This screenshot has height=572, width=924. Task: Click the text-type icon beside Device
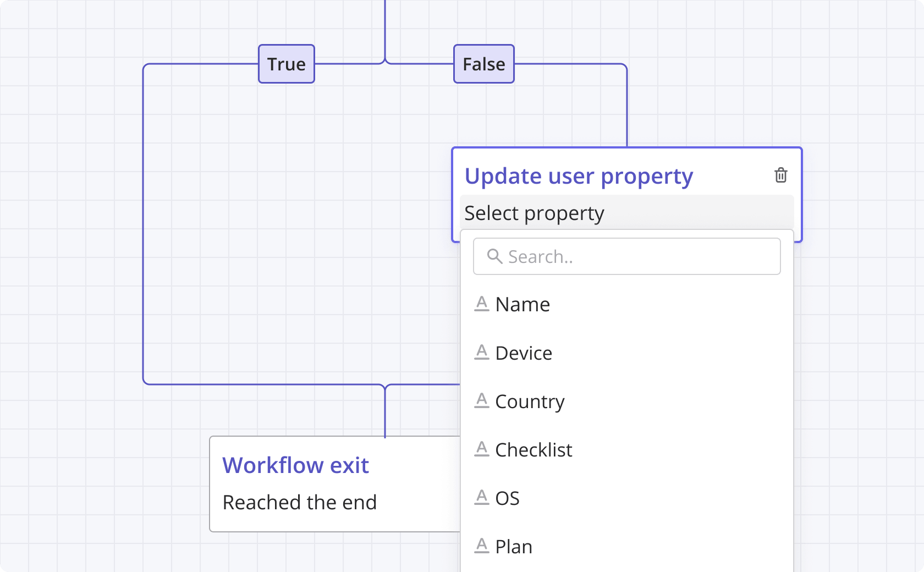pos(482,353)
